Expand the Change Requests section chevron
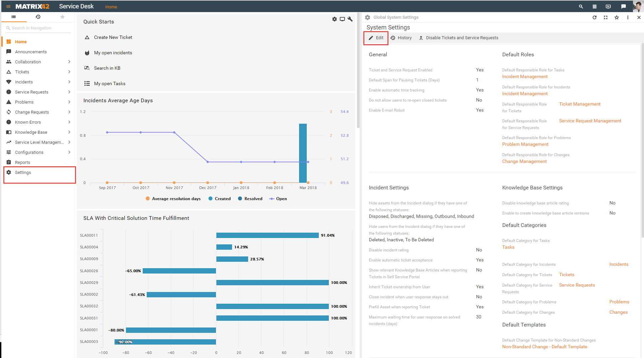Image resolution: width=644 pixels, height=358 pixels. pyautogui.click(x=69, y=112)
